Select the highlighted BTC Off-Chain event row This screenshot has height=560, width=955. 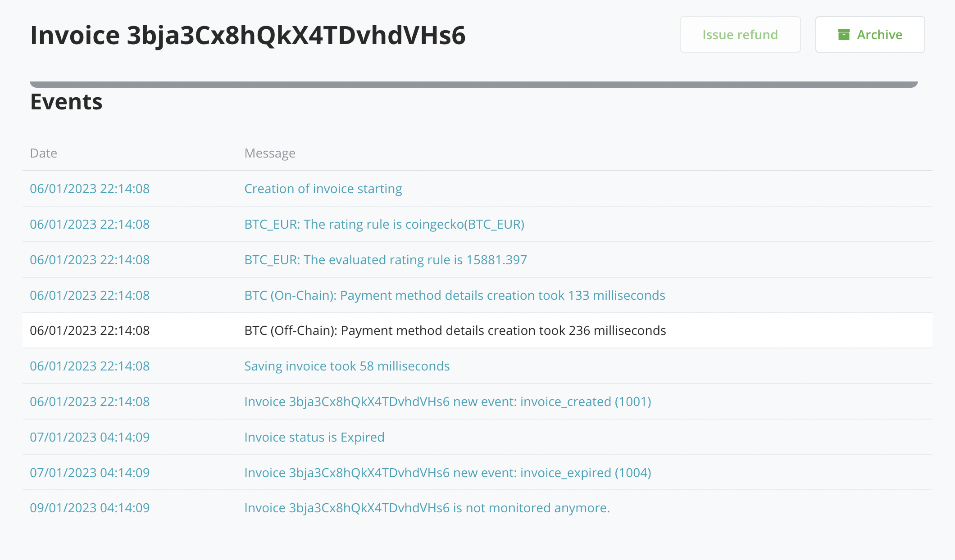pos(455,330)
